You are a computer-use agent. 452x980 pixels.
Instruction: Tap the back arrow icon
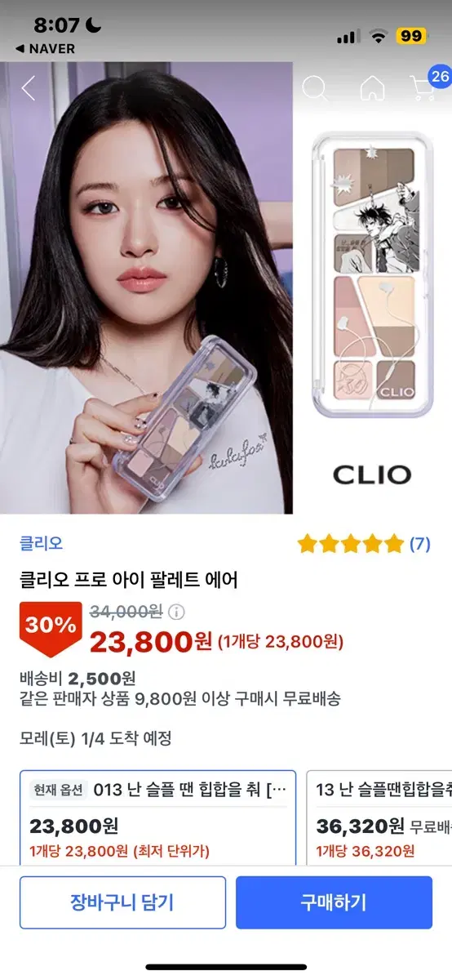click(29, 87)
